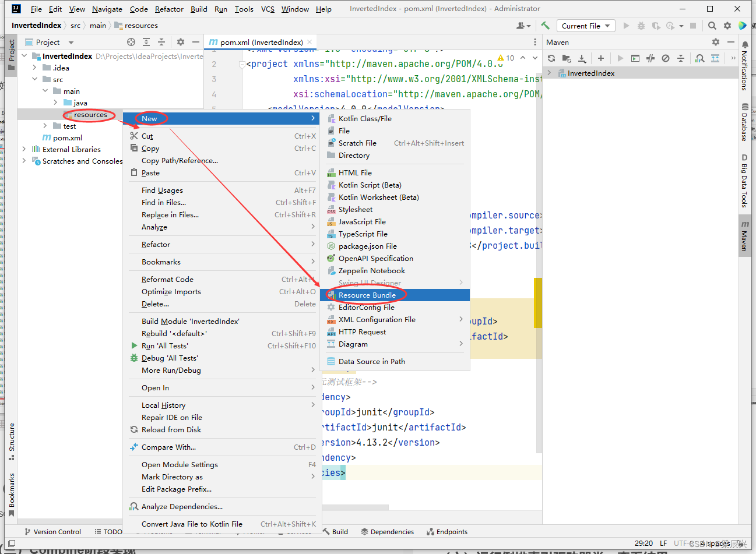The width and height of the screenshot is (756, 554).
Task: Open the Refactor menu in menu bar
Action: (169, 9)
